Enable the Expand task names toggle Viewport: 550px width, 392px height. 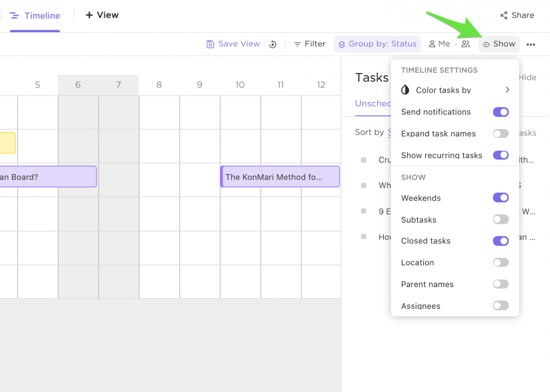coord(500,134)
